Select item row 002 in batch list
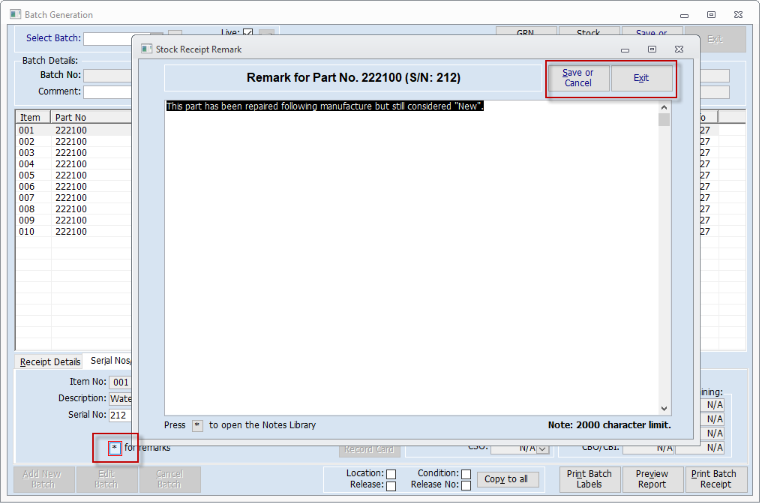 (73, 141)
